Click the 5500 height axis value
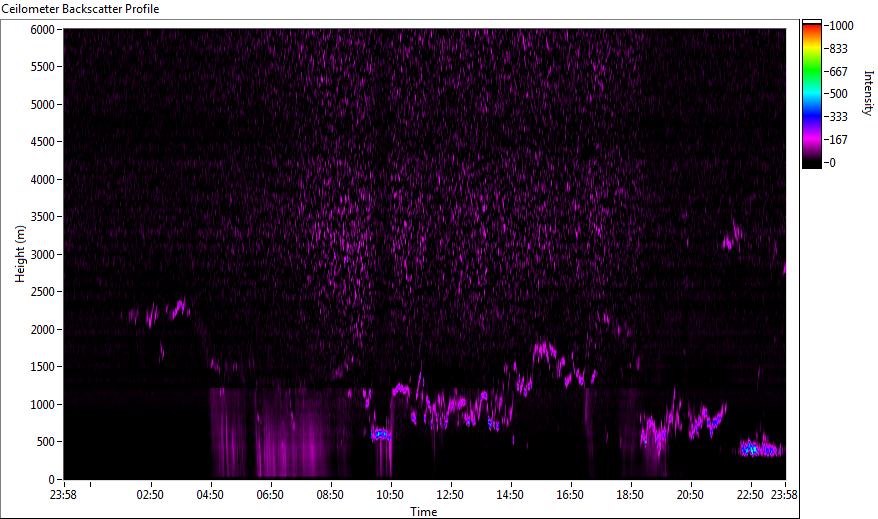This screenshot has height=519, width=878. 43,67
